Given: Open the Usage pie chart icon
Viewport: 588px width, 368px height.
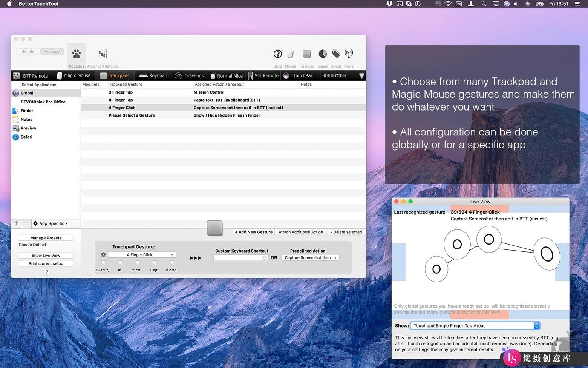Looking at the screenshot, I should click(x=323, y=54).
